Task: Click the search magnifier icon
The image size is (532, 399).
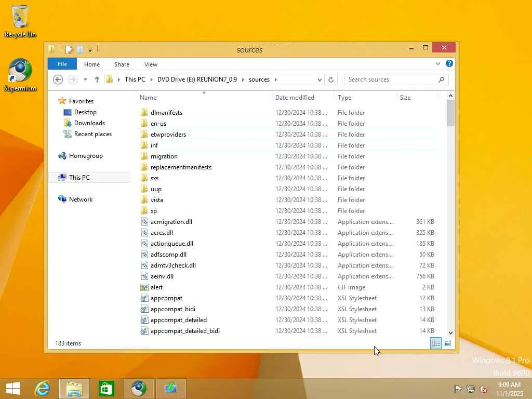Action: (x=442, y=79)
